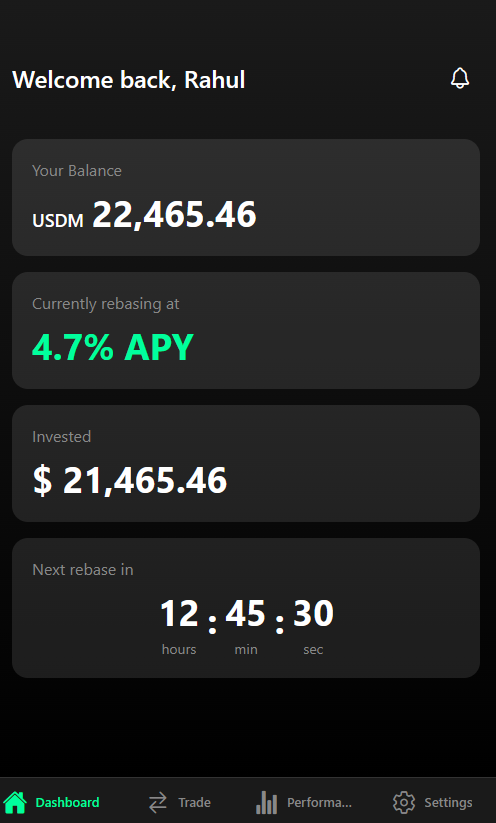Open the Your Balance card
The image size is (496, 823).
246,197
